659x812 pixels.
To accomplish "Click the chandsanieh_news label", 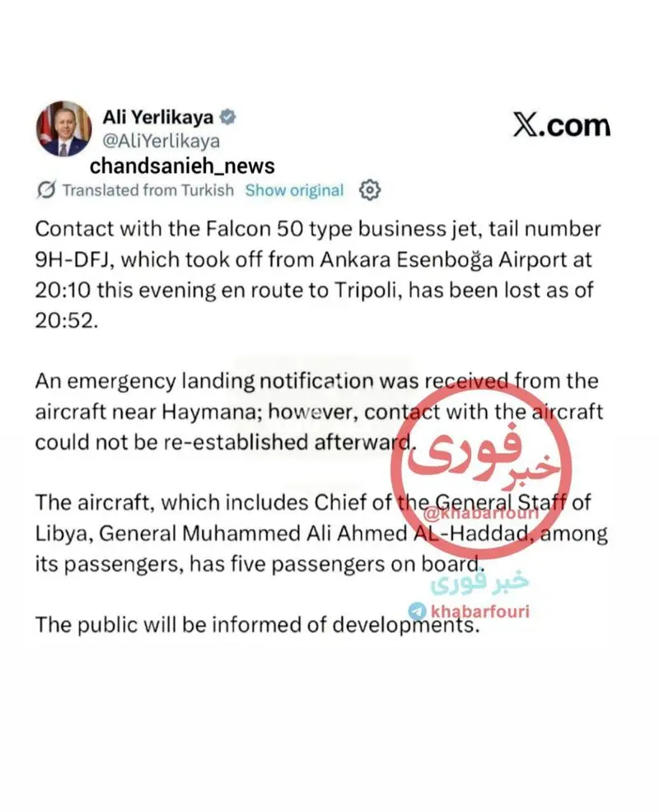I will [182, 166].
